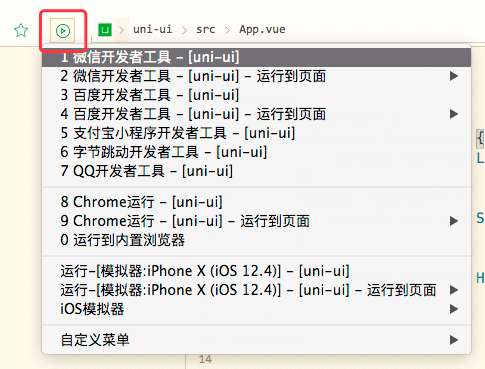Expand the arrow beside iOS模拟器
This screenshot has height=369, width=485.
[x=453, y=309]
